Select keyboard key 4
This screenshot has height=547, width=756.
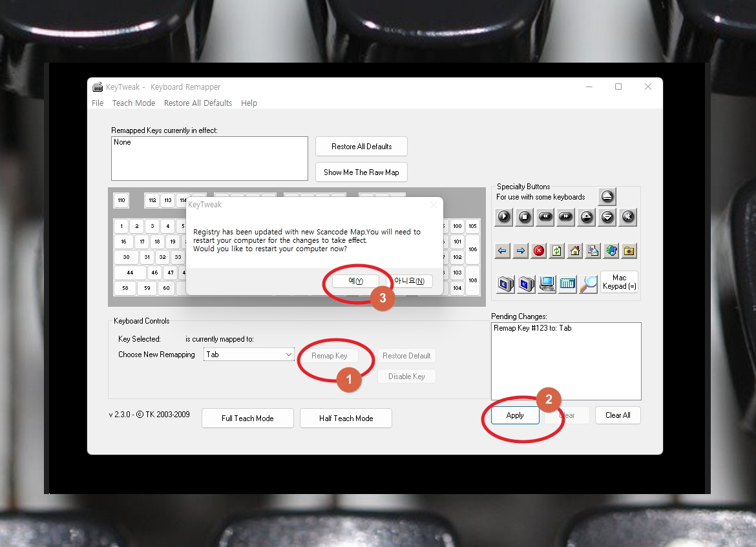168,226
